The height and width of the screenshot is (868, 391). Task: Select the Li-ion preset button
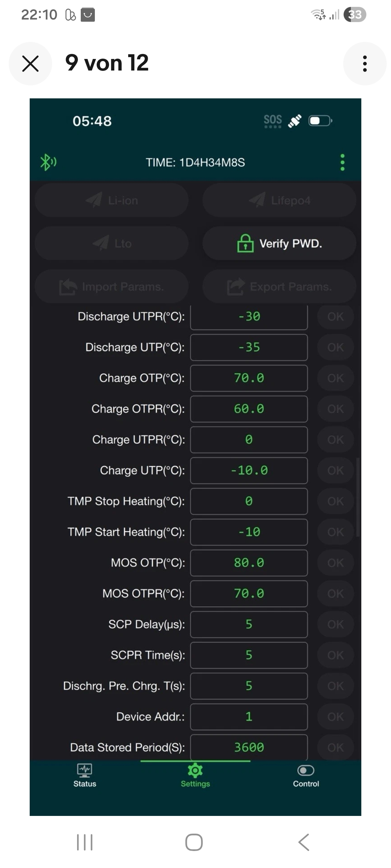(x=112, y=200)
